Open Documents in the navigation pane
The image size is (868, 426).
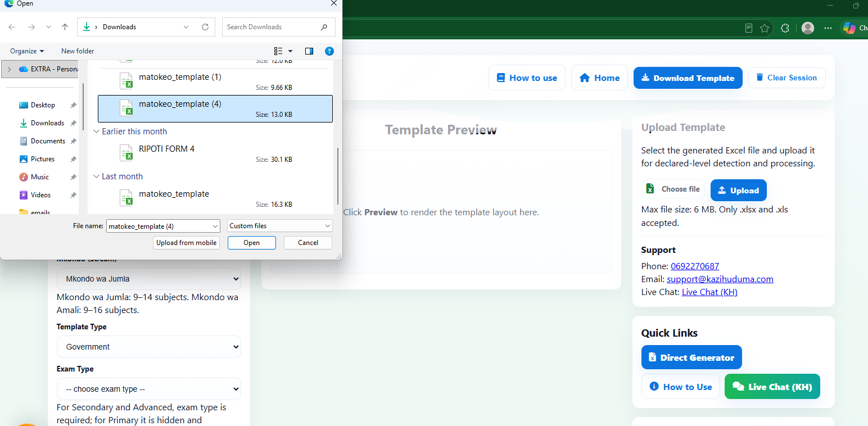pos(48,141)
